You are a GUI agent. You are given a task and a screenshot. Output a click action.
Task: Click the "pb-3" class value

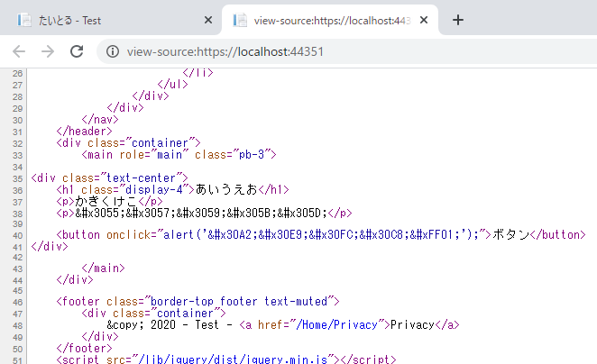[252, 155]
